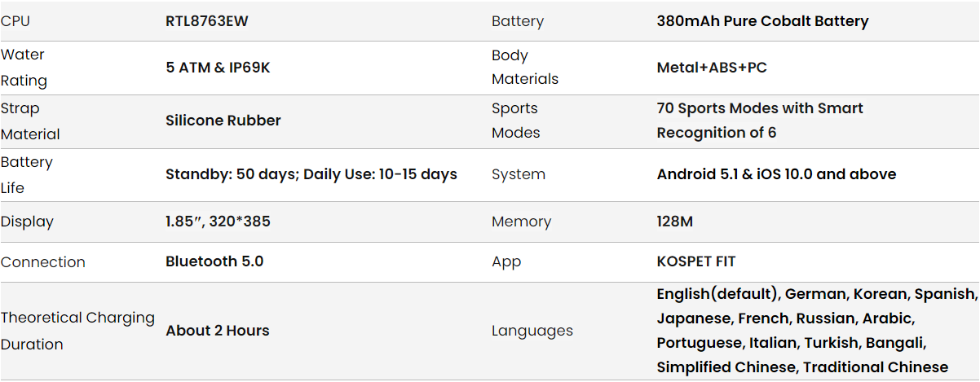Click the Languages label
This screenshot has height=382, width=980.
[532, 331]
